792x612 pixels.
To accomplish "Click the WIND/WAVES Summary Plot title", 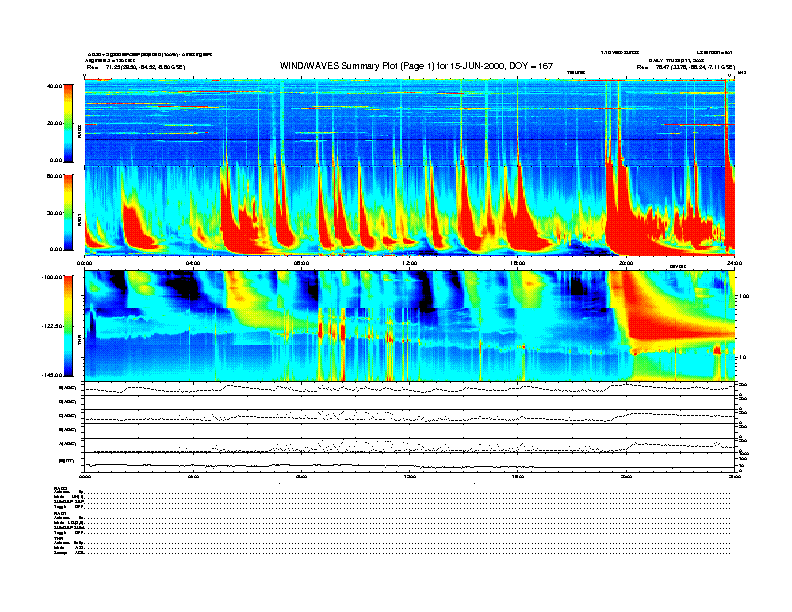I will tap(416, 66).
